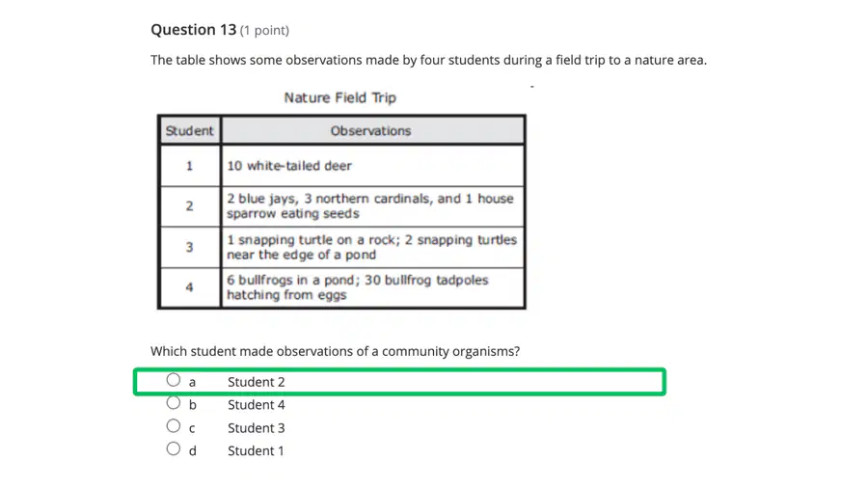This screenshot has height=488, width=868.
Task: Click the snapping turtle observation cell
Action: point(372,247)
